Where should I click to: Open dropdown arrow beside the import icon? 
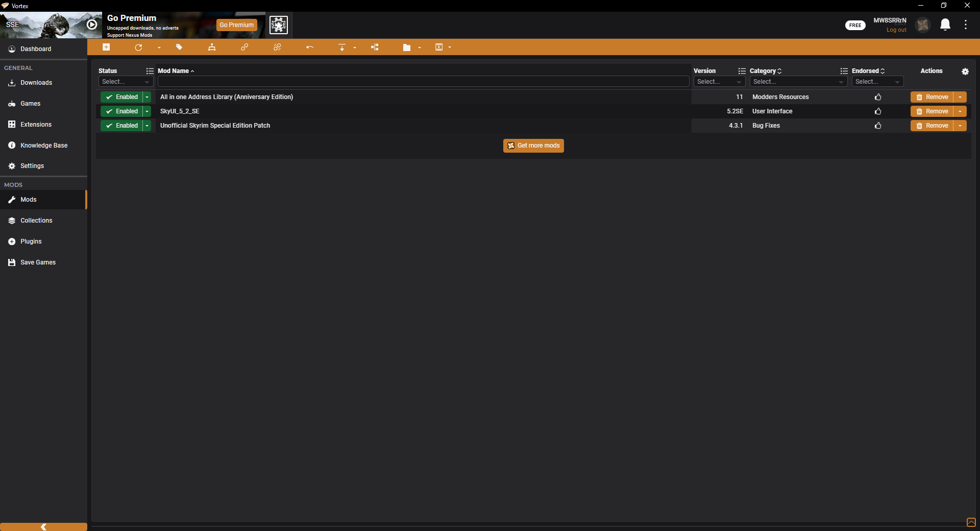[x=355, y=47]
